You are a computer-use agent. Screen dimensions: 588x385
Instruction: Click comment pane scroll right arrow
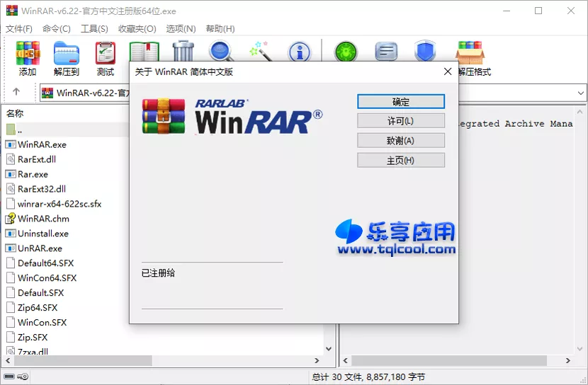click(x=568, y=361)
